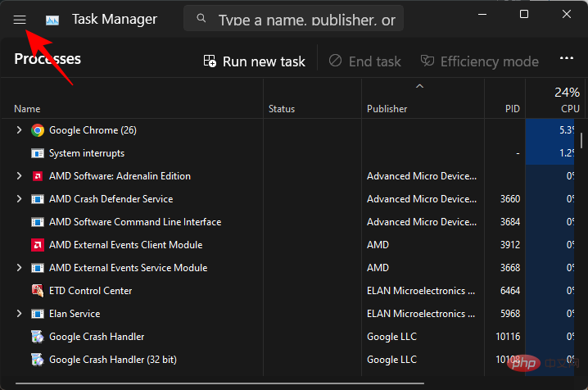
Task: Select AMD Software Command Line Interface row
Action: 288,222
